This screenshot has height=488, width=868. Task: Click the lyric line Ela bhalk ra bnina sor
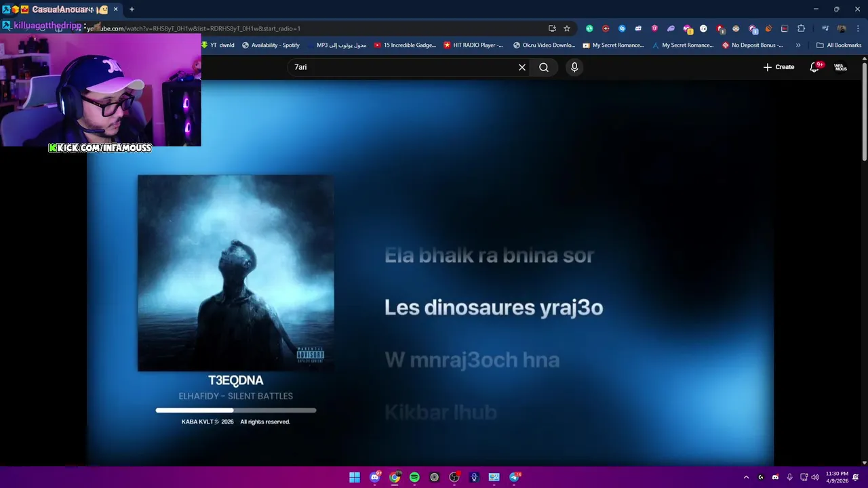pos(489,256)
